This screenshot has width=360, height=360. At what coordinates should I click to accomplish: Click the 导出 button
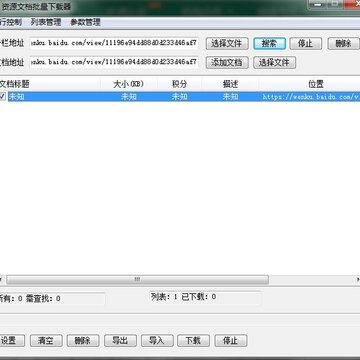(x=120, y=341)
